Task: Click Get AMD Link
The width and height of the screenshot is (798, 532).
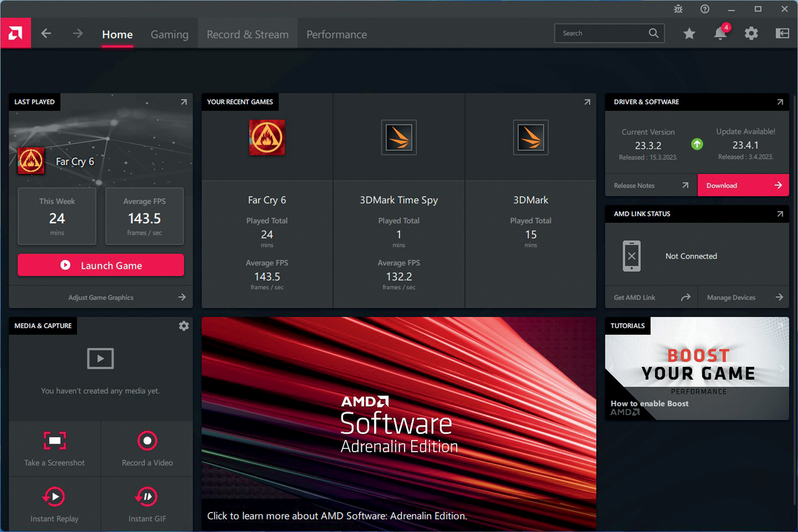Action: (x=651, y=297)
